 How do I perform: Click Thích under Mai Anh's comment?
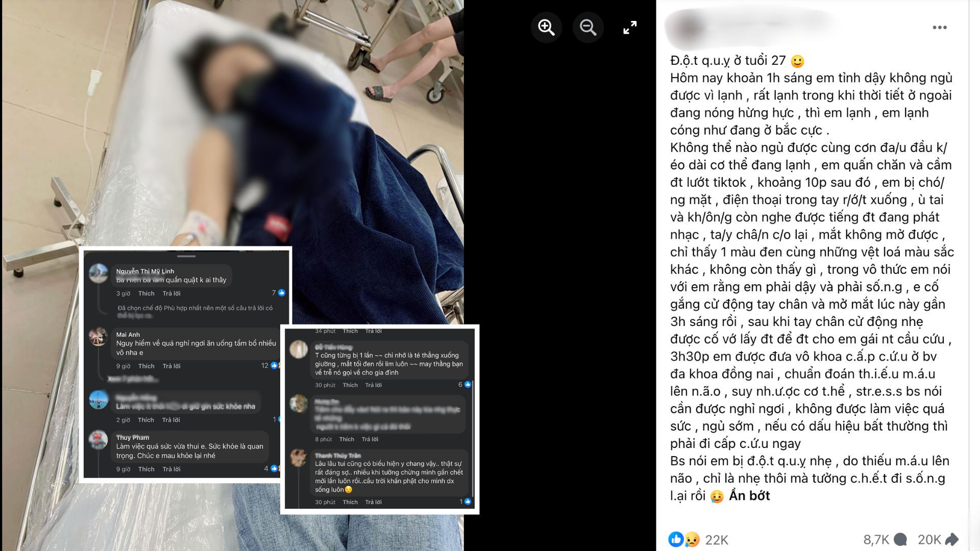(146, 366)
